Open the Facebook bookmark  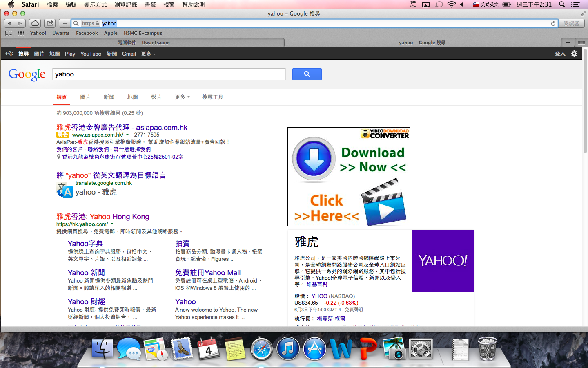coord(87,33)
